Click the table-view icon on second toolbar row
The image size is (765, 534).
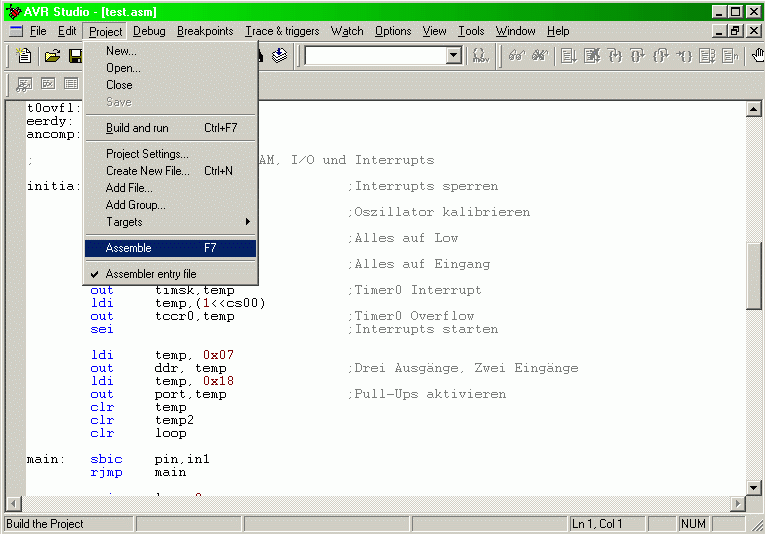click(71, 84)
